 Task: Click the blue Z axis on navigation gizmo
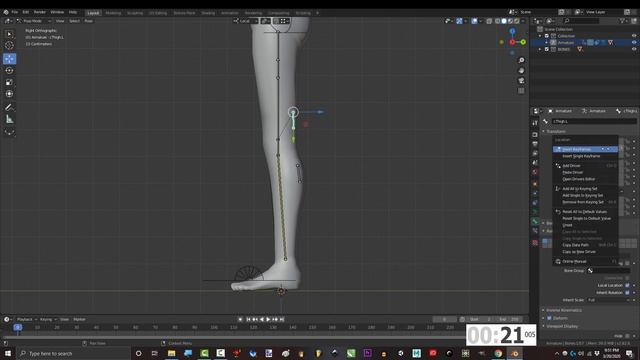click(512, 31)
